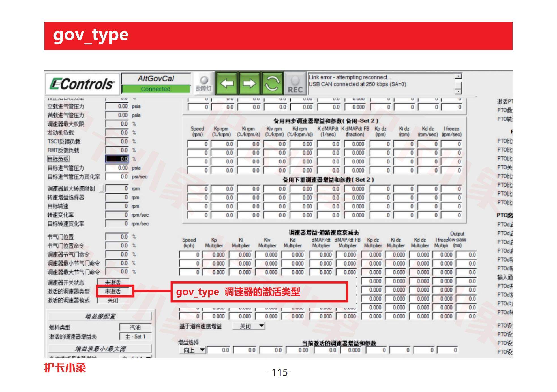Viewport: 557px width, 392px height.
Task: Click the 激活的调速器类型 未激活 field
Action: click(113, 291)
